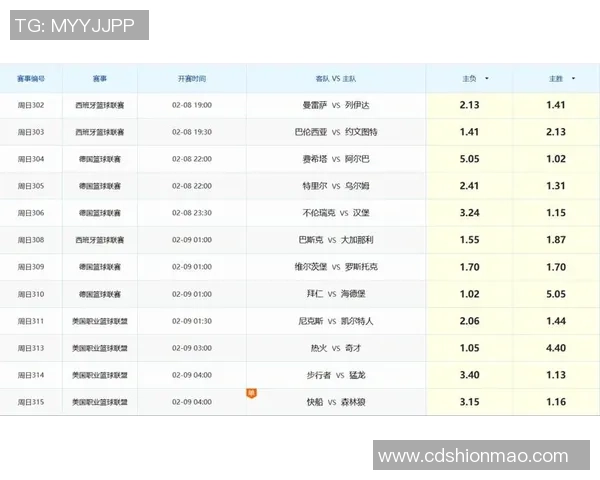Screen dimensions: 600x480
Task: Click the 主胜 column header label
Action: click(556, 78)
